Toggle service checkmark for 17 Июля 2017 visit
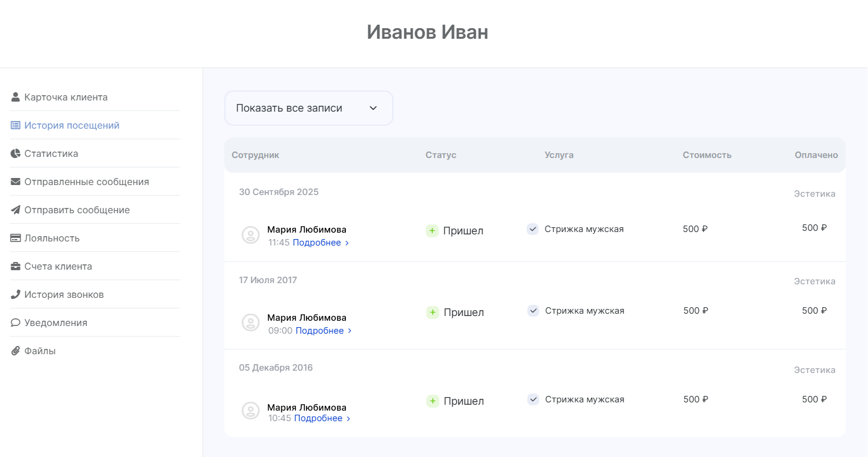The height and width of the screenshot is (457, 868). [x=533, y=311]
